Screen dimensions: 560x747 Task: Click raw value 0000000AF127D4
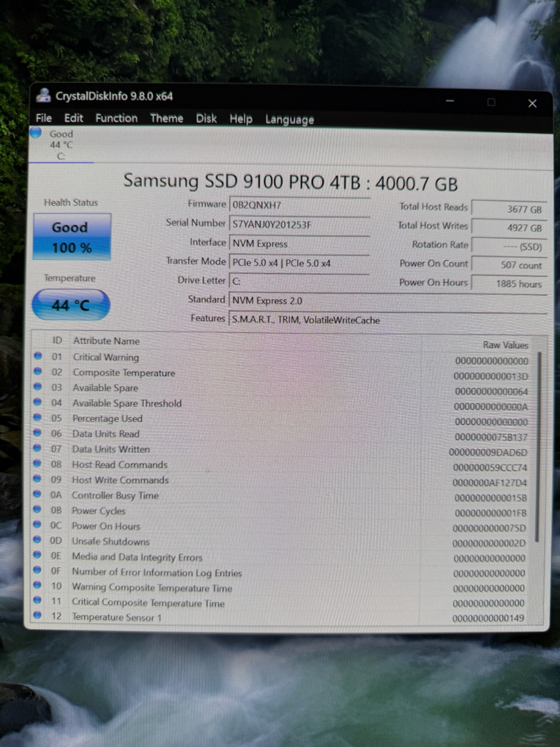[x=490, y=483]
